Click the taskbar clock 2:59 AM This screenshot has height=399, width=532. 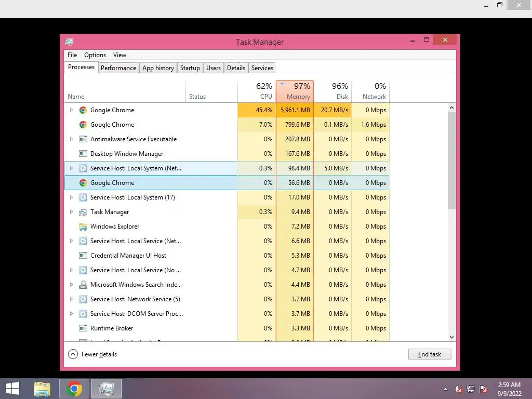[509, 385]
